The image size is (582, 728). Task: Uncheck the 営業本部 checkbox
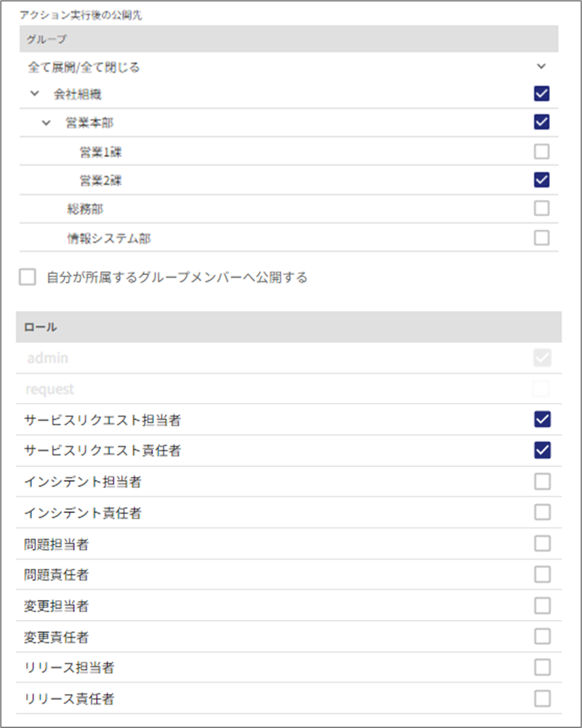coord(542,122)
